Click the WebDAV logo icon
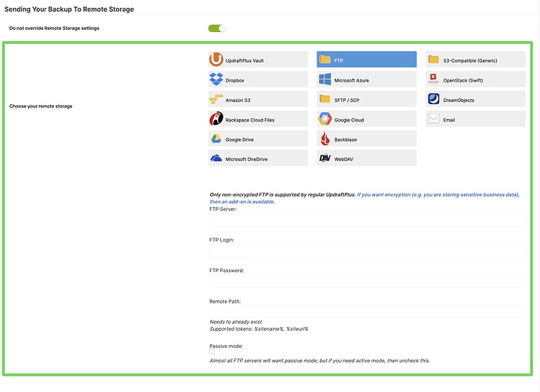This screenshot has width=540, height=392. tap(324, 158)
